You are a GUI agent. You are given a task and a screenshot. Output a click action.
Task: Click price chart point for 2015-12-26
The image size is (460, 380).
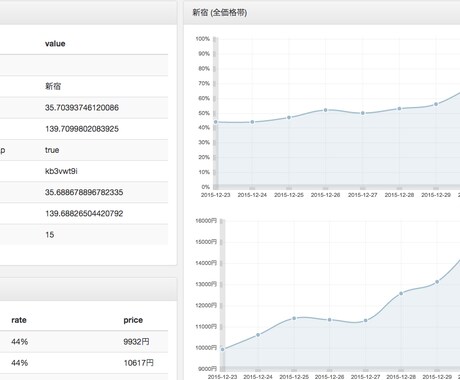coord(330,320)
